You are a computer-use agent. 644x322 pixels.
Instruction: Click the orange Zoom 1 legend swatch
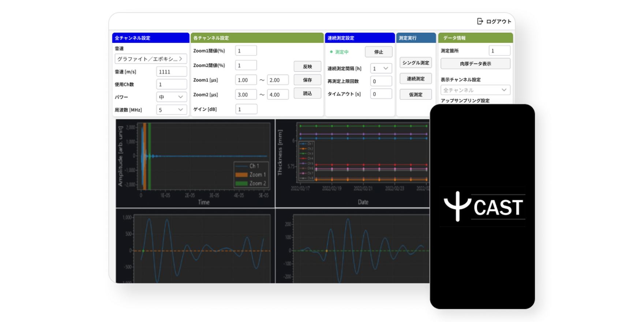click(241, 175)
